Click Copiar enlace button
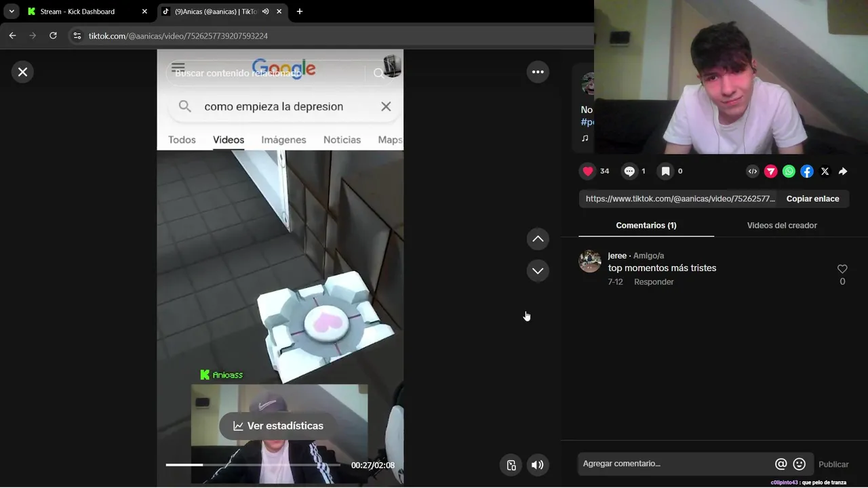Screen dimensions: 868x488 (812, 199)
